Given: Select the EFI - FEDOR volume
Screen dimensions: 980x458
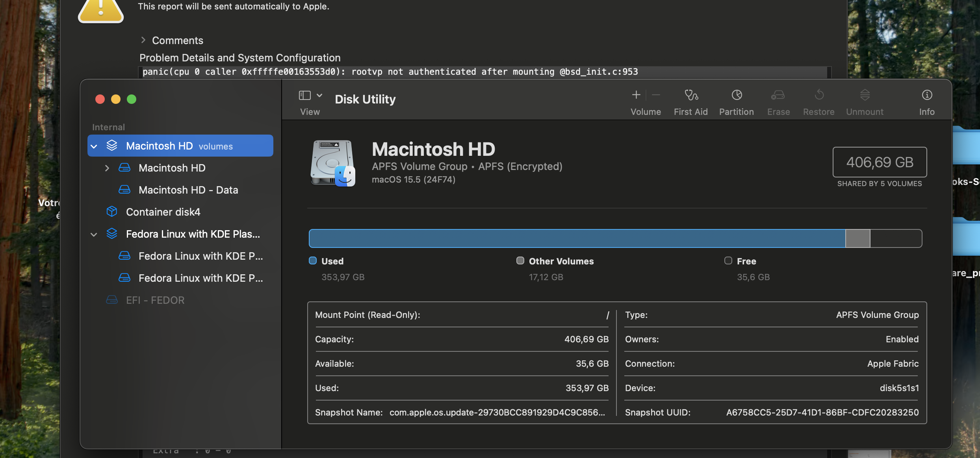Looking at the screenshot, I should coord(155,300).
